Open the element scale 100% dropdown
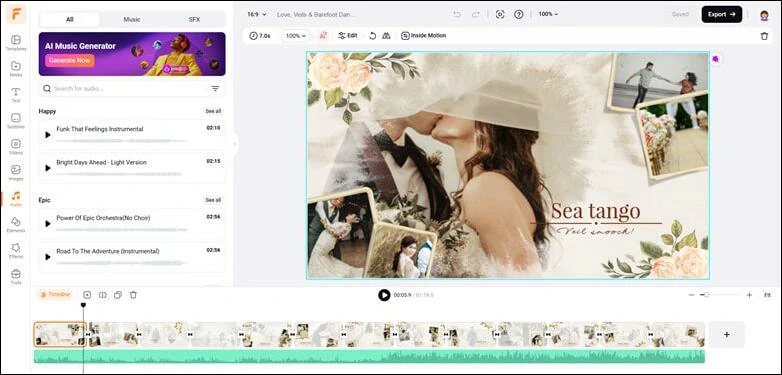Image resolution: width=782 pixels, height=375 pixels. coord(296,36)
